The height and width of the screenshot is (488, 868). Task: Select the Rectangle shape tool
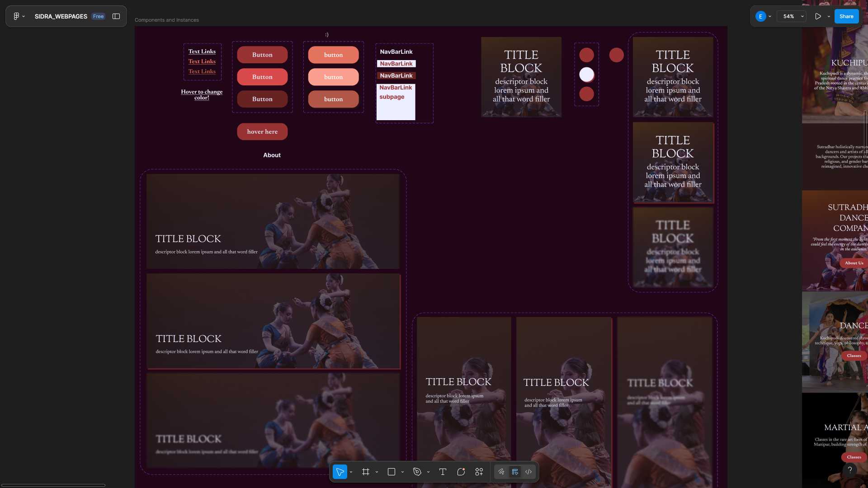click(x=392, y=472)
